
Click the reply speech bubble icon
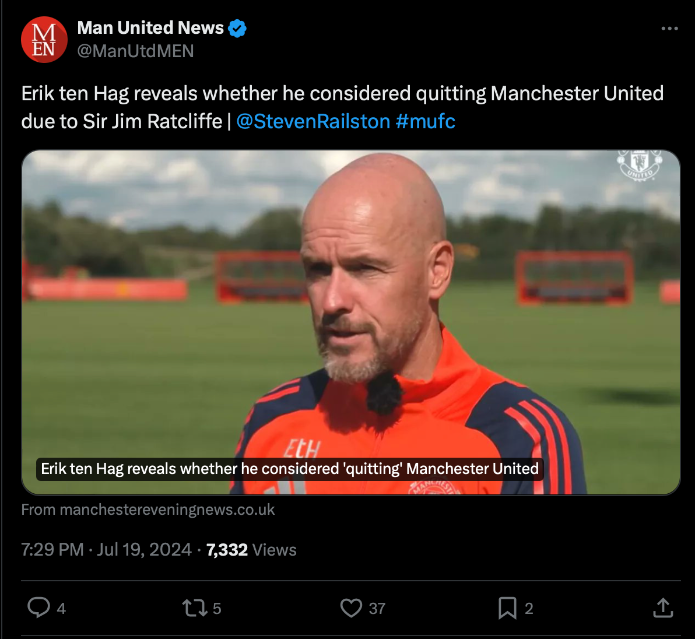(39, 608)
